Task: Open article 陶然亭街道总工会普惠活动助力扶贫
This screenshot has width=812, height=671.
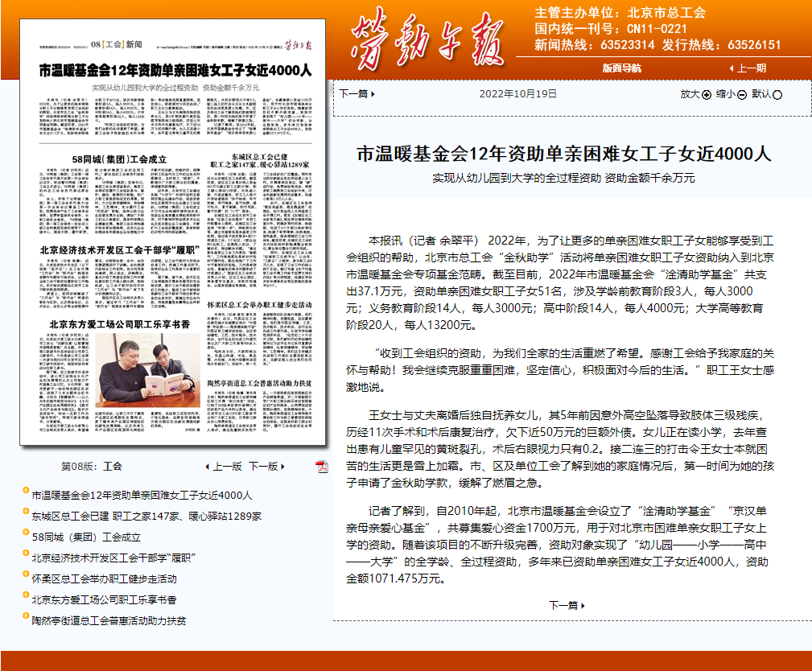Action: pos(109,620)
